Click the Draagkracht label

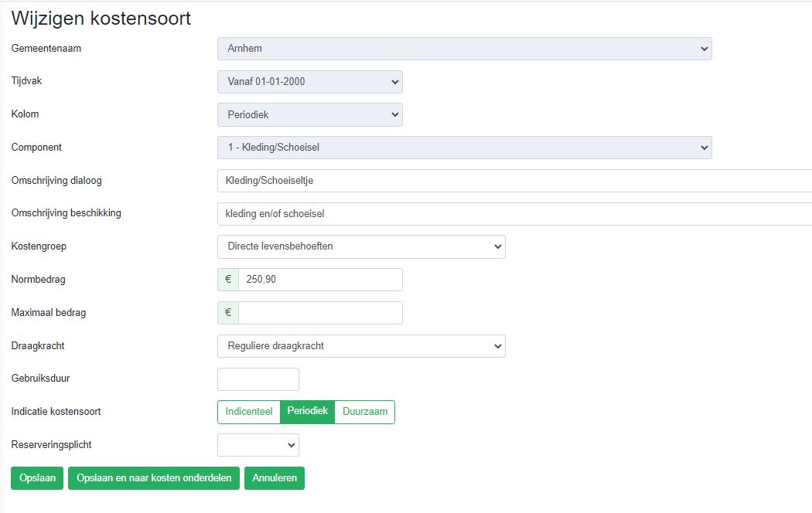tap(38, 346)
